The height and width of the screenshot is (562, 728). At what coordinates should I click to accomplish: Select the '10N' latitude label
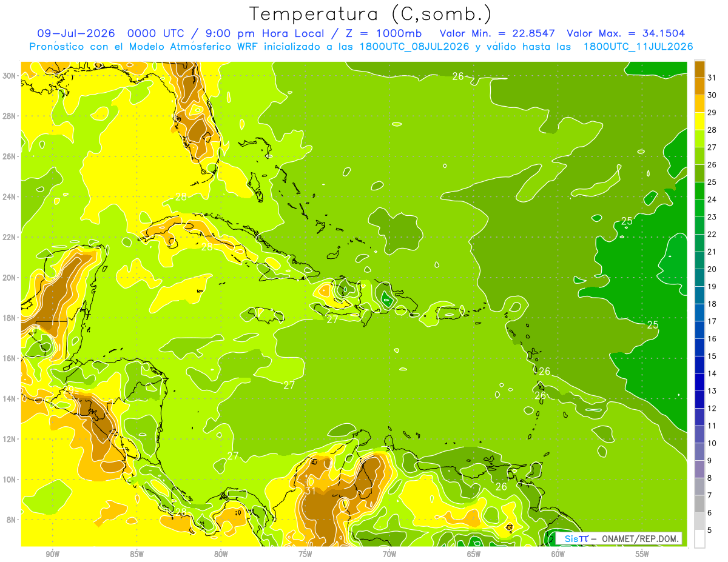[x=8, y=479]
